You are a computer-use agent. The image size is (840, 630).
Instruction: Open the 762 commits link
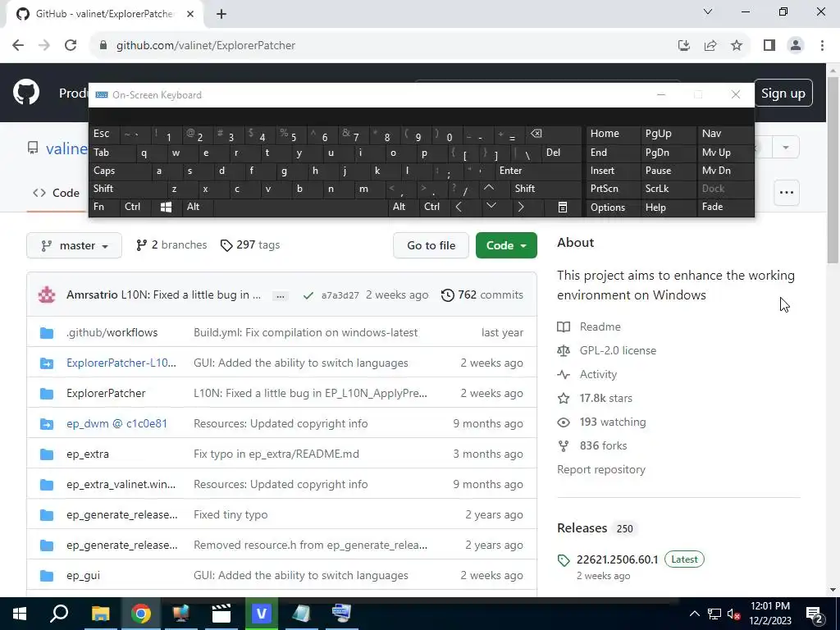(482, 294)
